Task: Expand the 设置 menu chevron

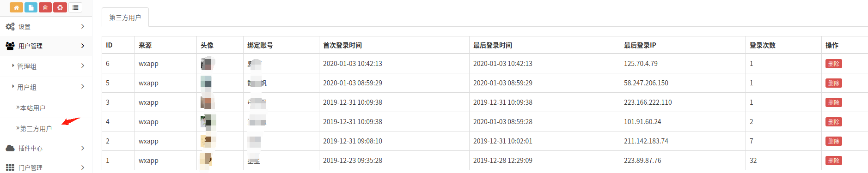Action: coord(83,27)
